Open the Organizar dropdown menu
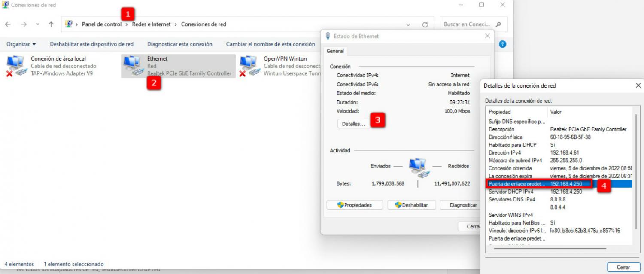This screenshot has width=644, height=274. [x=21, y=44]
